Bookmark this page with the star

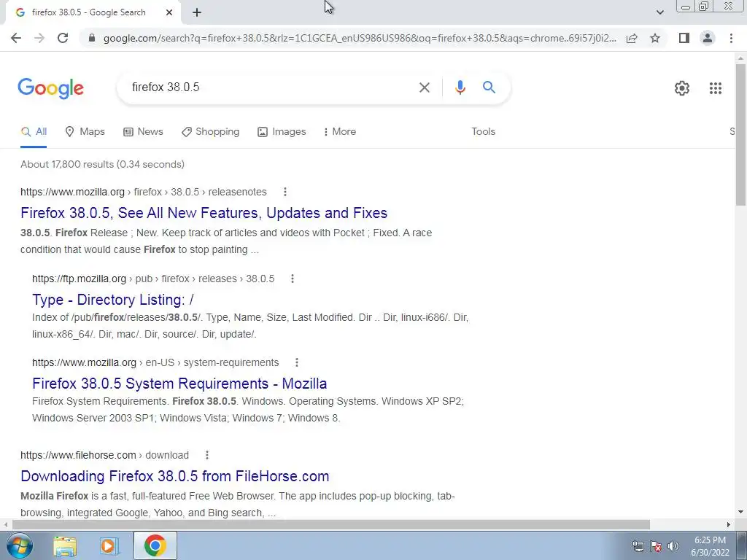click(655, 38)
